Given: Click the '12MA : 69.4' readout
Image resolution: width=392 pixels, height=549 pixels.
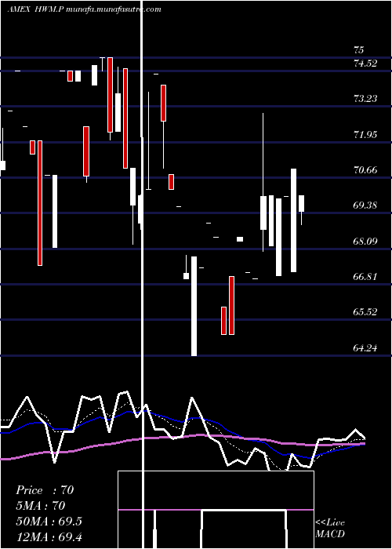Looking at the screenshot, I should tap(49, 536).
